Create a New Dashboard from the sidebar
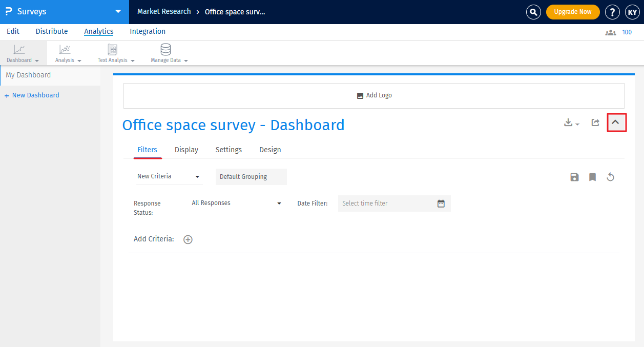Image resolution: width=644 pixels, height=347 pixels. click(x=32, y=95)
